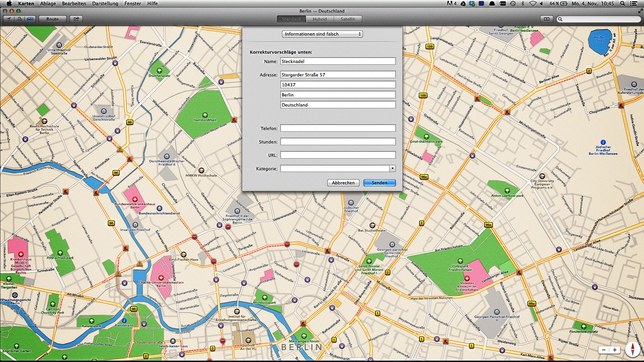Screen dimensions: 644x362
Task: Enter fullscreen with the arrows icon
Action: tap(640, 11)
